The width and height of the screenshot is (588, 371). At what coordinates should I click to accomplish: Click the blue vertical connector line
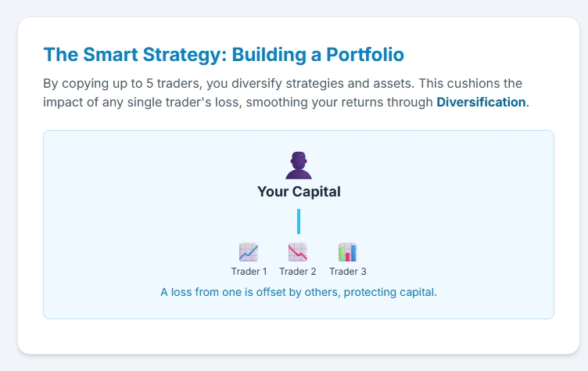coord(299,222)
